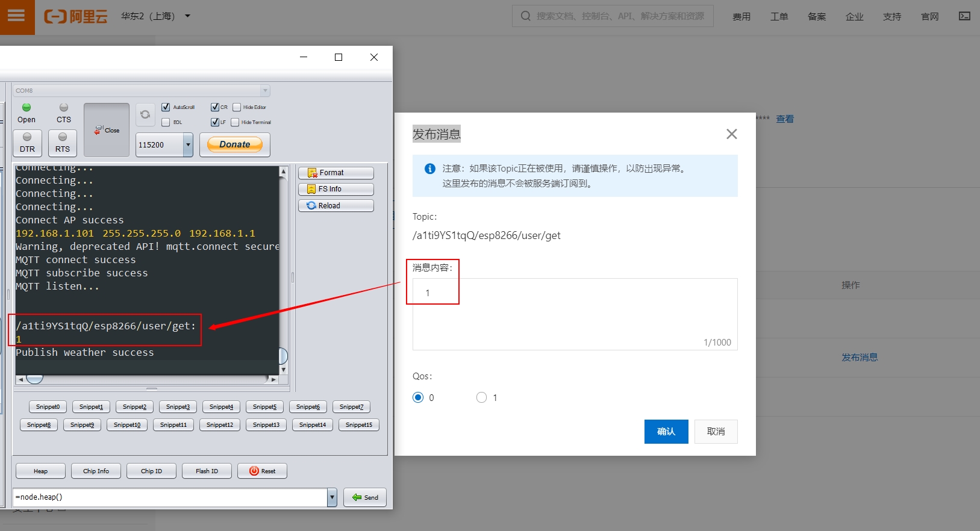Image resolution: width=980 pixels, height=531 pixels.
Task: Open the 企业 menu
Action: (854, 17)
